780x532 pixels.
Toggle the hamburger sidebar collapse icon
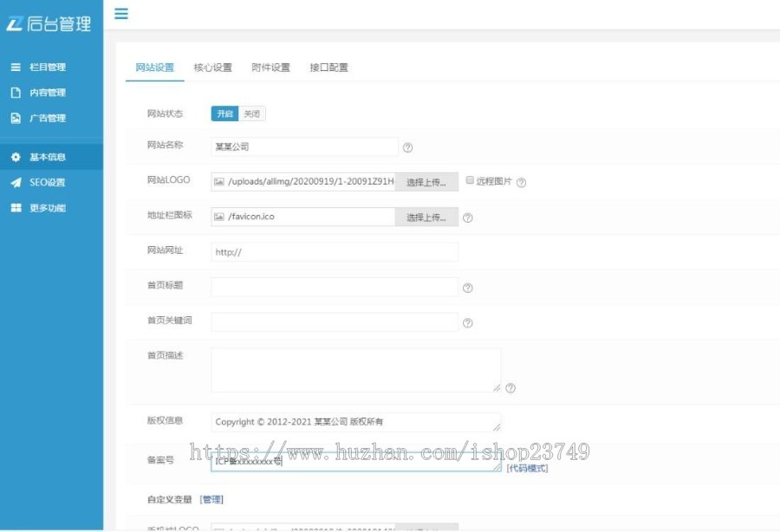coord(120,13)
